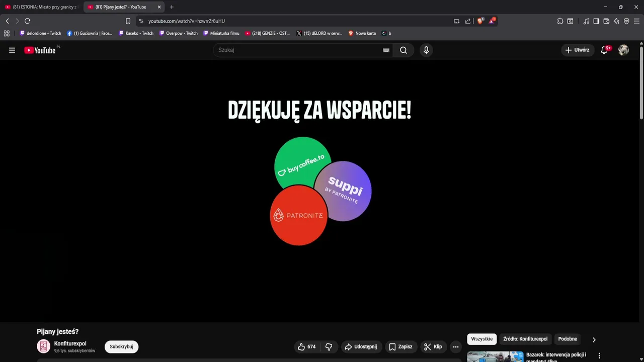Click the Konfiturexpol channel avatar
The height and width of the screenshot is (362, 644).
(x=43, y=346)
